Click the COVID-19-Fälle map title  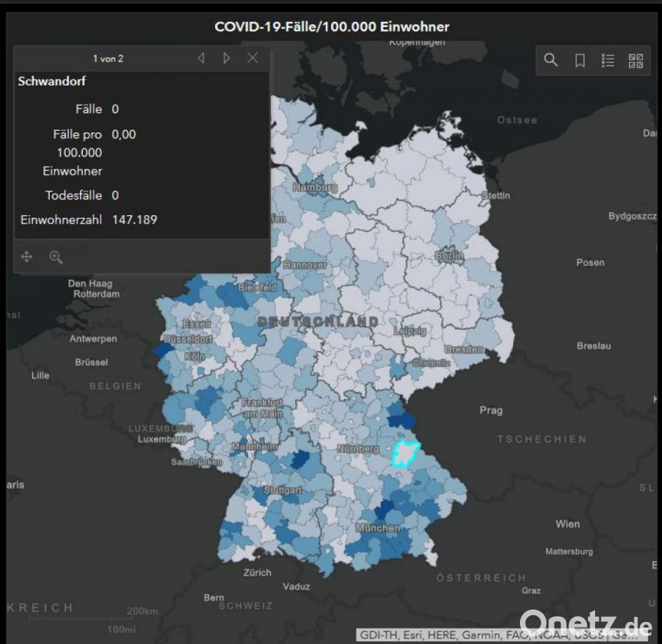click(332, 27)
